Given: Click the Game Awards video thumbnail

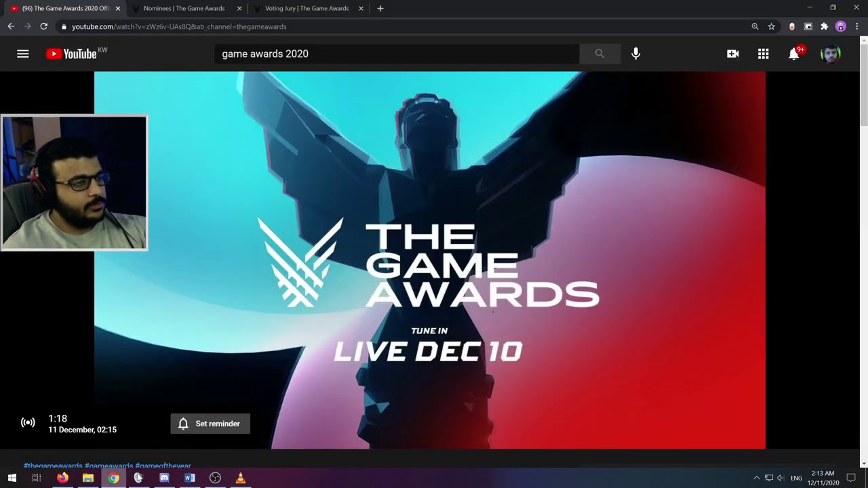Looking at the screenshot, I should click(430, 260).
